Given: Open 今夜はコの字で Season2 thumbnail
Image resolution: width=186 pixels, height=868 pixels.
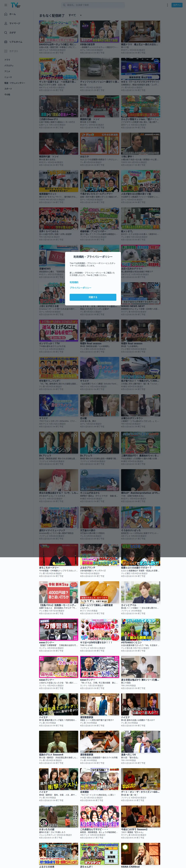Looking at the screenshot, I should coord(141,816).
